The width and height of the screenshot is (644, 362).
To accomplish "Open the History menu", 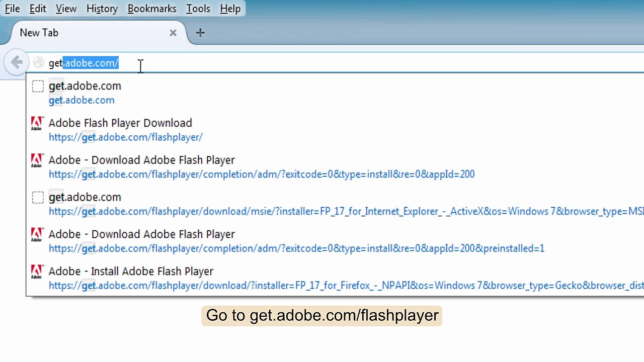I will (102, 9).
